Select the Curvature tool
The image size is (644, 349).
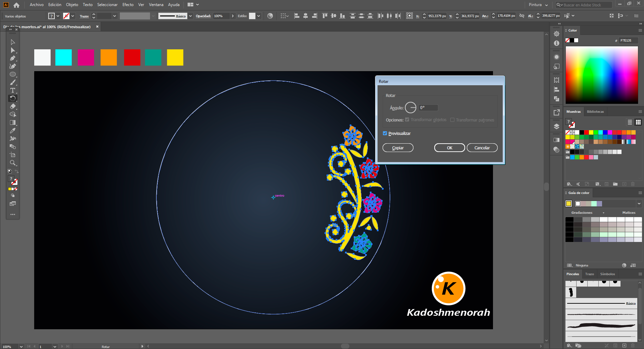(x=13, y=66)
